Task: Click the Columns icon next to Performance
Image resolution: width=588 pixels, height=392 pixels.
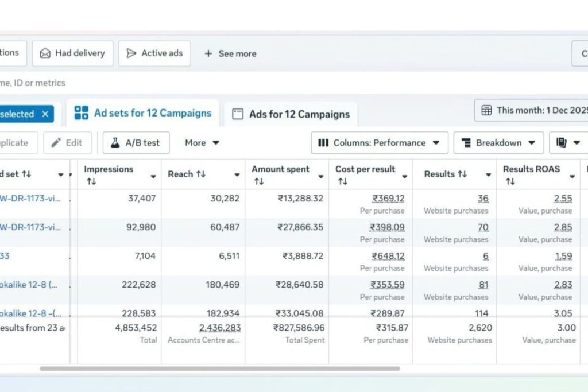Action: [x=323, y=142]
